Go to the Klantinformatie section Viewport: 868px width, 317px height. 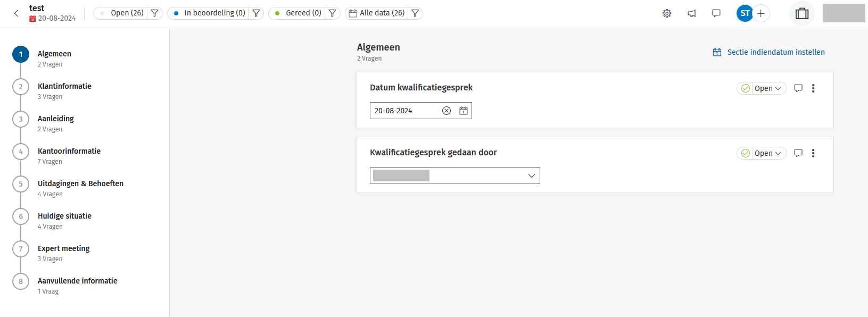[64, 86]
